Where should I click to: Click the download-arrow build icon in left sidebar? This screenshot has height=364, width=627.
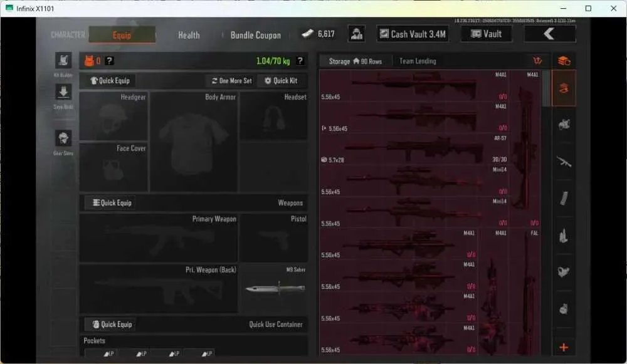pos(63,93)
